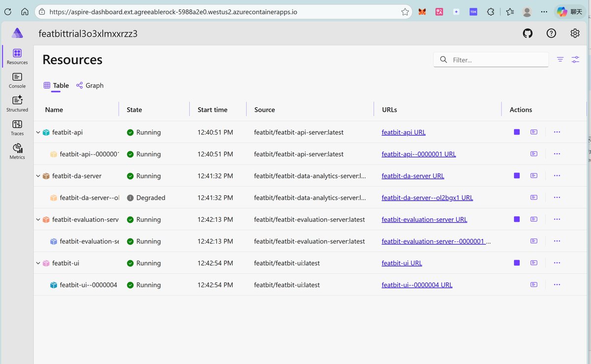The image size is (591, 364).
Task: Open the featbit-ui--0000004 URL link
Action: point(417,285)
